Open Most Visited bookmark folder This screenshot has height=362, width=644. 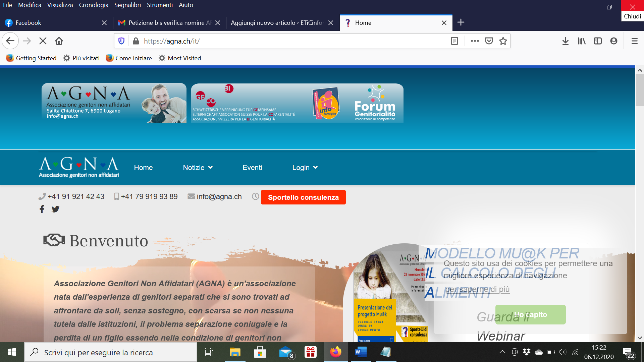point(180,58)
